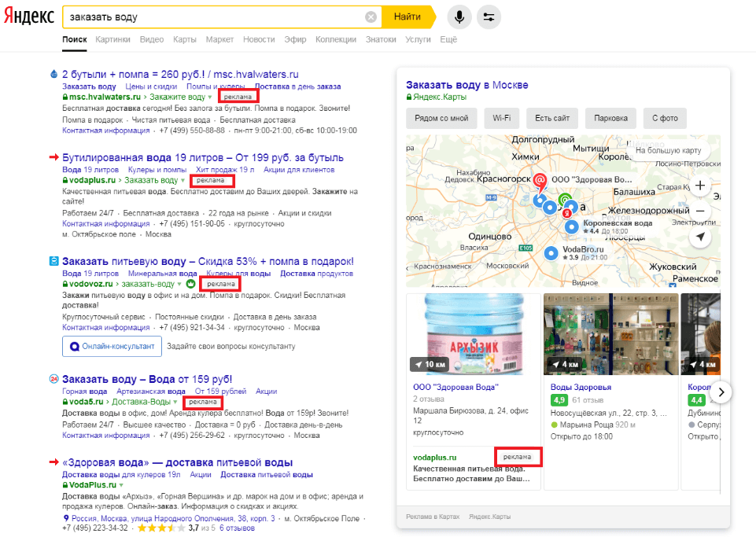Click the VodaBro.ru map marker
The height and width of the screenshot is (537, 756).
(551, 253)
